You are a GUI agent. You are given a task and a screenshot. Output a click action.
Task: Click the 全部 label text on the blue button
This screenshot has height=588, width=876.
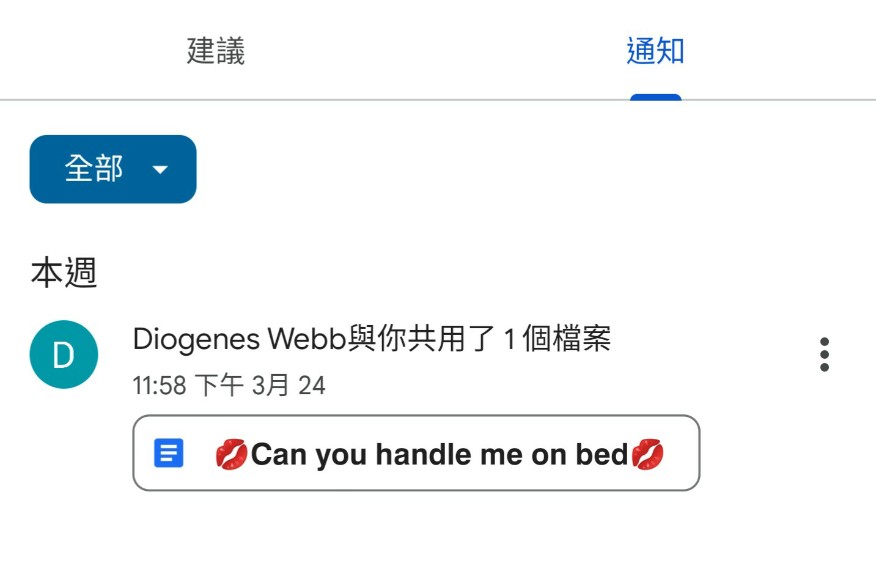(x=94, y=168)
